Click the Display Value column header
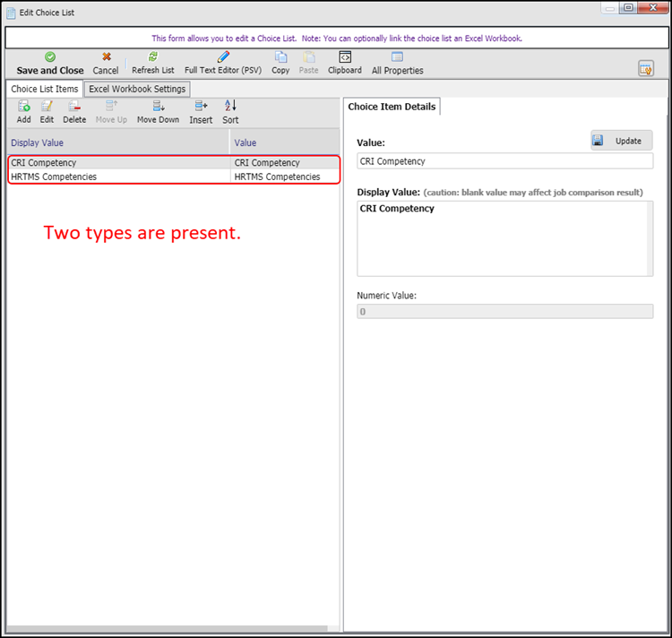Viewport: 672px width, 638px height. (116, 142)
